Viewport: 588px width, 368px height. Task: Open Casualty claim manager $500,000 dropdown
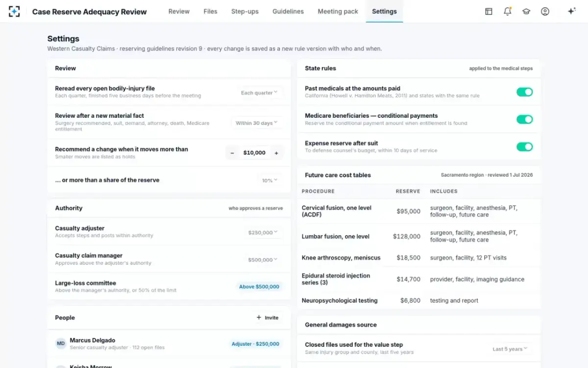(x=263, y=260)
